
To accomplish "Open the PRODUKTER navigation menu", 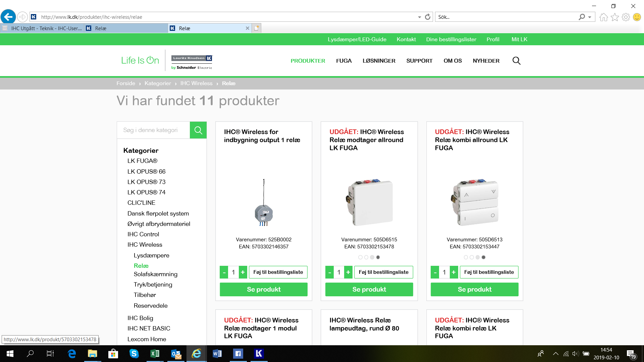I will (x=308, y=61).
